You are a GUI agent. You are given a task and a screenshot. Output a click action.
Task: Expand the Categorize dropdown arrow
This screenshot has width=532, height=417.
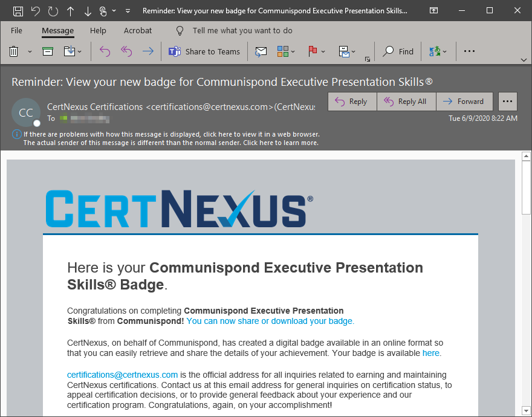click(293, 51)
